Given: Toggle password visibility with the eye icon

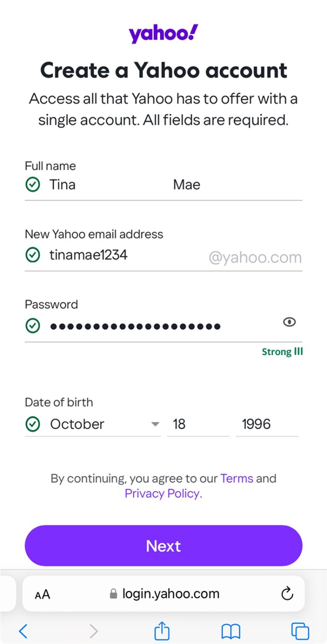Looking at the screenshot, I should point(289,322).
